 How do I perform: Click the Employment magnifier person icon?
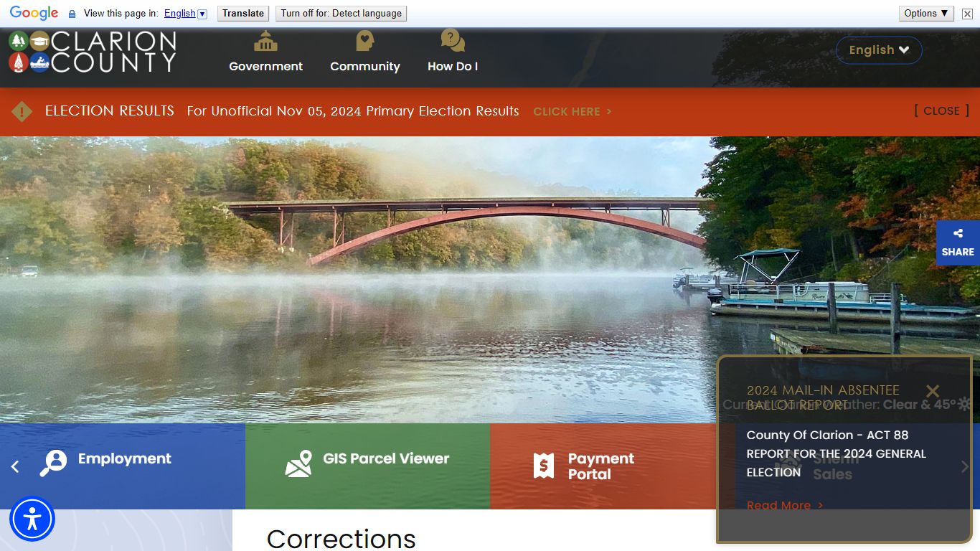pyautogui.click(x=53, y=463)
